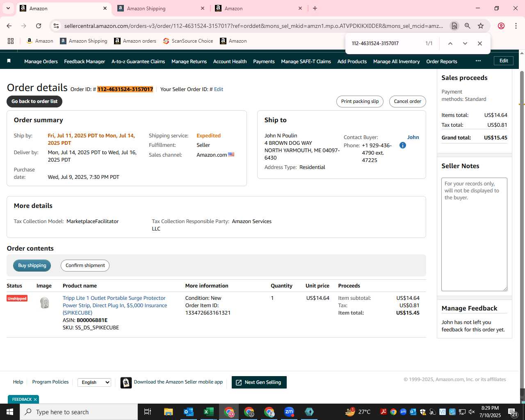Open Excel from the taskbar
The image size is (525, 420).
click(x=209, y=412)
